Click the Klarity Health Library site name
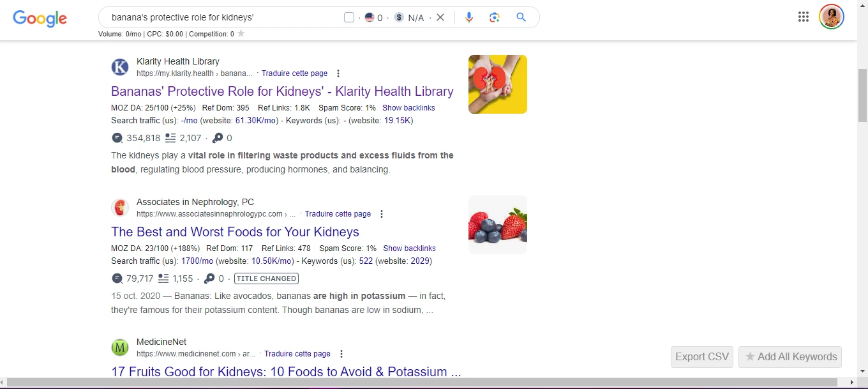The height and width of the screenshot is (389, 868). (178, 61)
